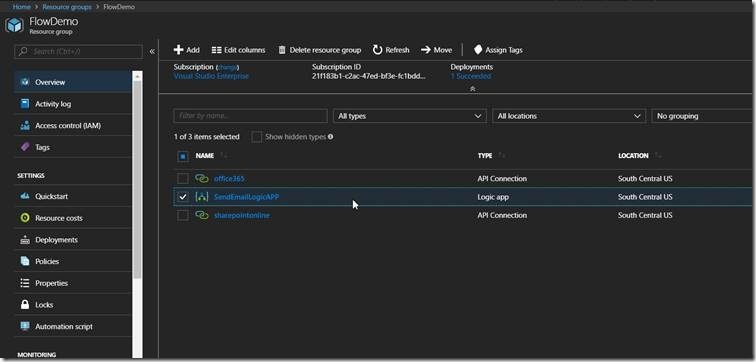Open Access control (IAM) menu item

point(73,126)
